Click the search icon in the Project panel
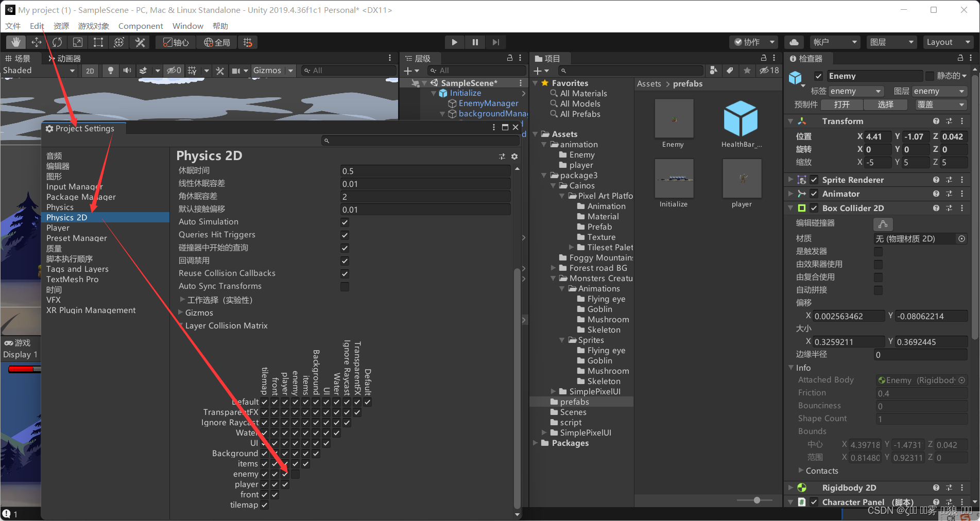This screenshot has width=980, height=521. click(x=563, y=71)
